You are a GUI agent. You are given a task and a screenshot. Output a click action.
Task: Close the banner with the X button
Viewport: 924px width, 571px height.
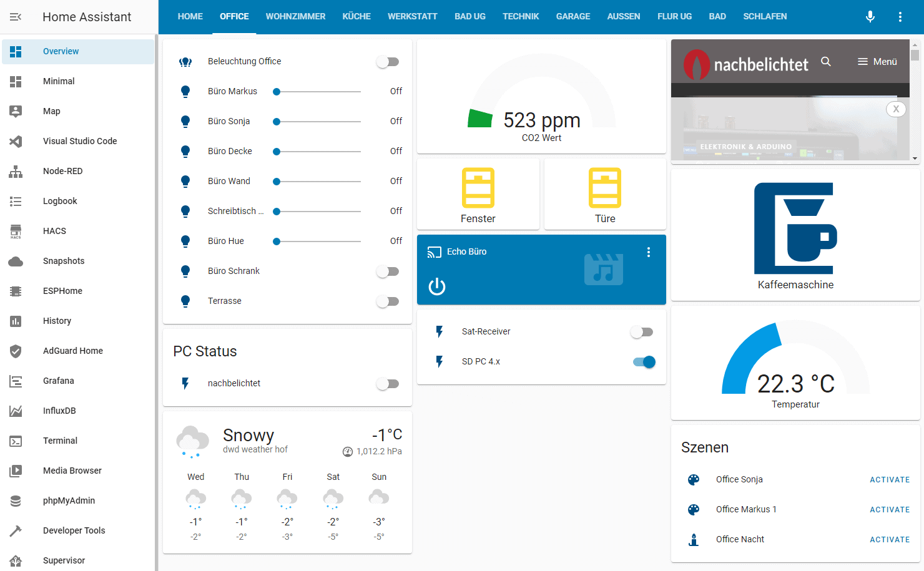point(896,109)
